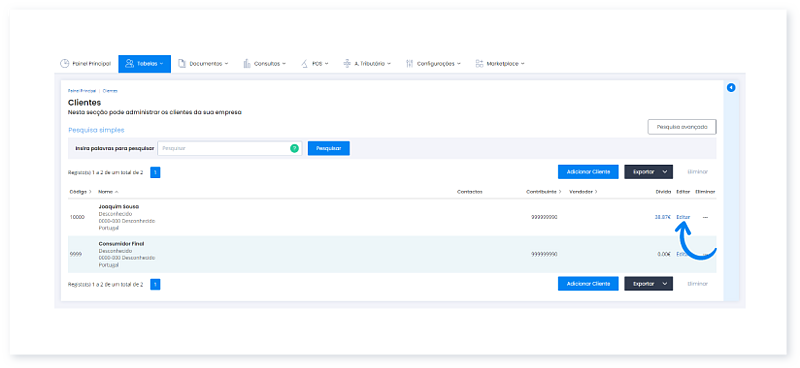Image resolution: width=800 pixels, height=368 pixels.
Task: Expand the top Exportar dropdown button
Action: [x=648, y=172]
